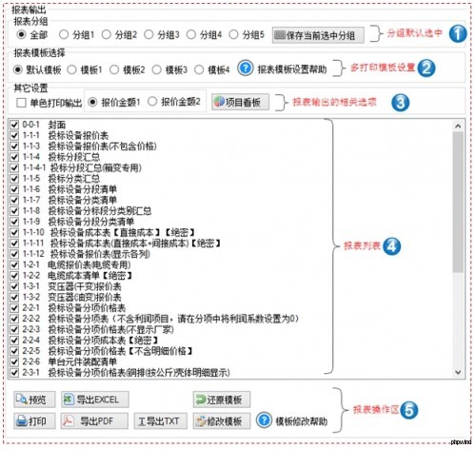Uncheck the 1-1-5 投标分类汇总 checkbox
This screenshot has width=476, height=449.
[14, 179]
